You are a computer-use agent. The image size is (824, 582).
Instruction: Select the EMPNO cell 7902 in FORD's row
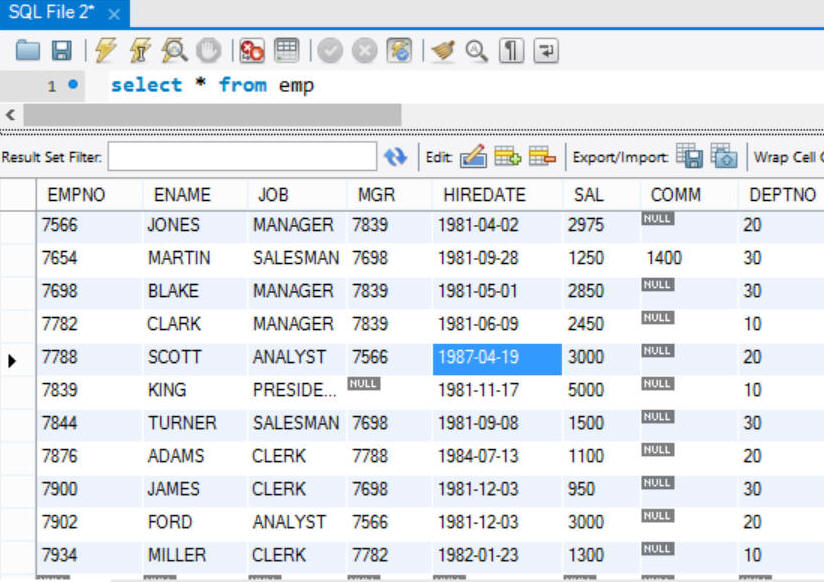point(89,523)
